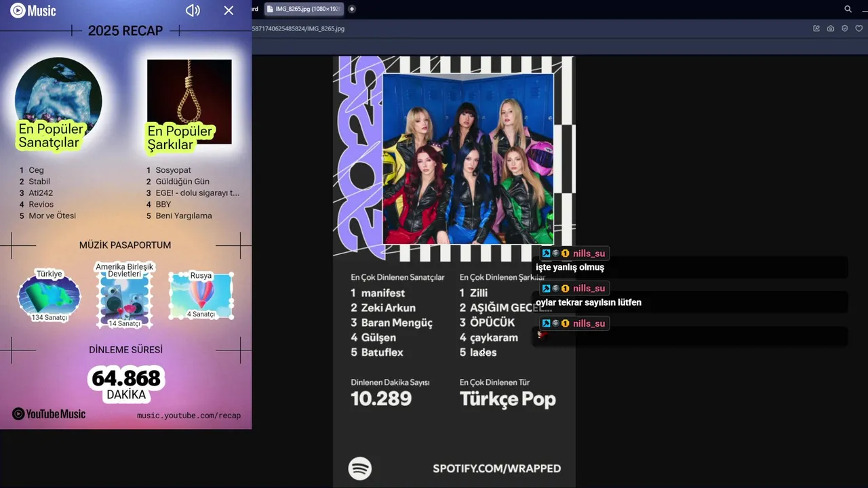This screenshot has height=488, width=868.
Task: Select artist 'Revios' in list
Action: [x=41, y=205]
